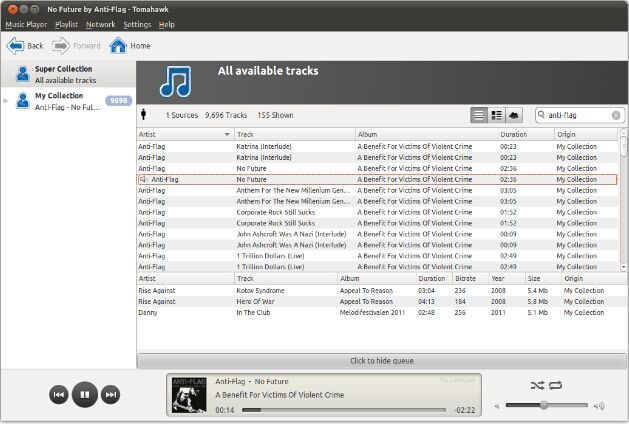Click the Anti-Flag album cover thumbnail

tap(189, 395)
